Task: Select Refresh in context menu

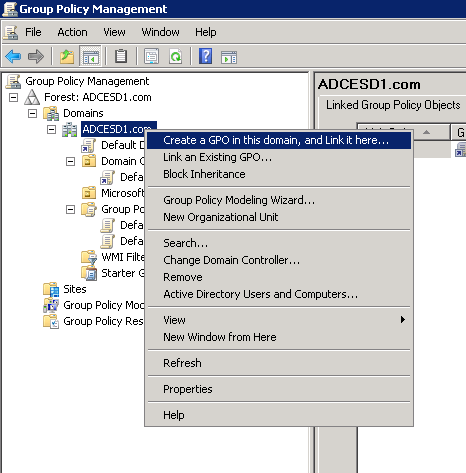Action: (279, 363)
